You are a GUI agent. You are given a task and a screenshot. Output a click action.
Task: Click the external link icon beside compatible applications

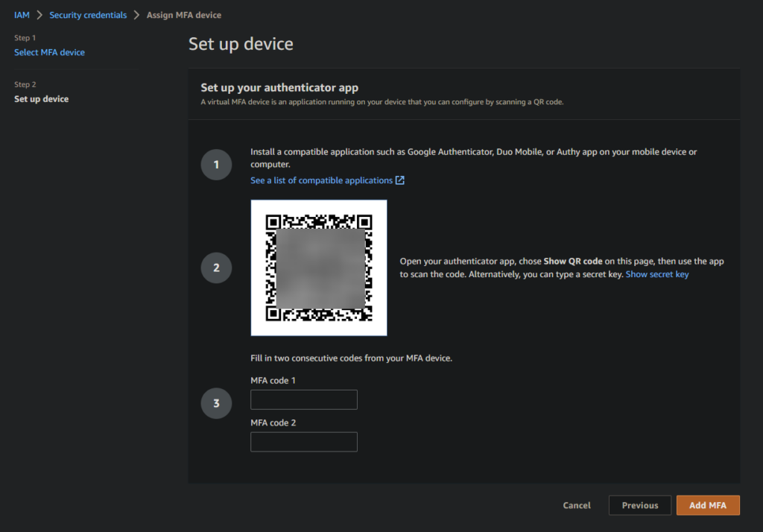pos(400,180)
